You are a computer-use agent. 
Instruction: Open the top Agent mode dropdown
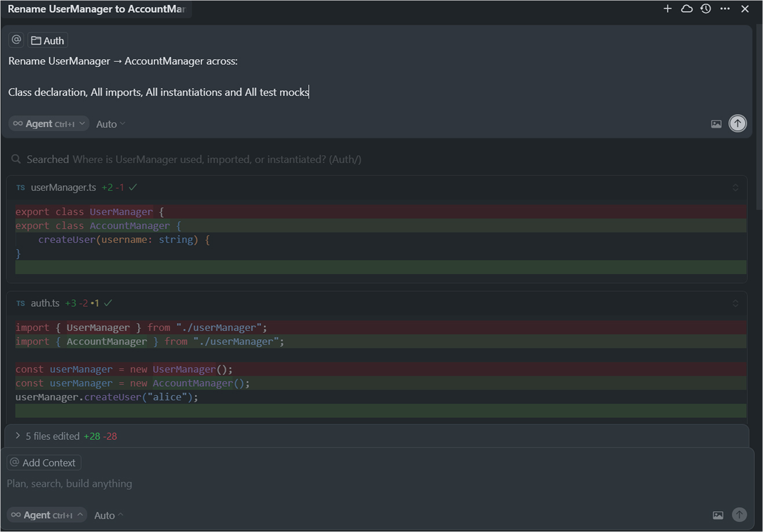tap(49, 124)
